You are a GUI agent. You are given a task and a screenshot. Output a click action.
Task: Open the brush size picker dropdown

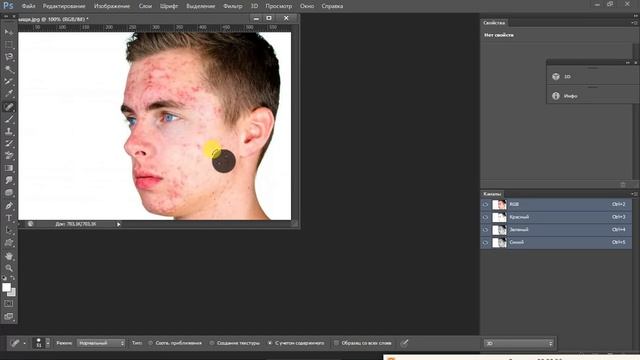[48, 343]
